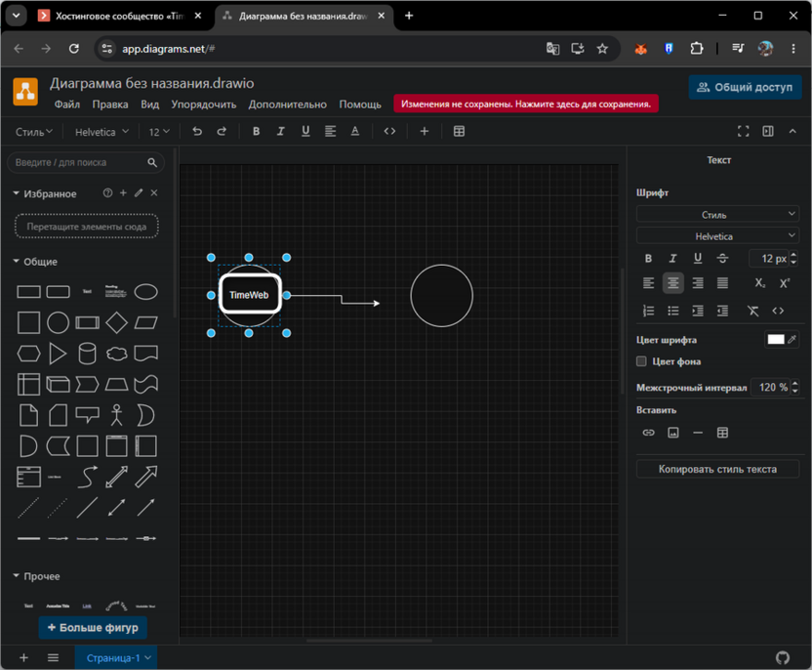Toggle Italic in the top toolbar
The image size is (812, 670).
[x=281, y=132]
